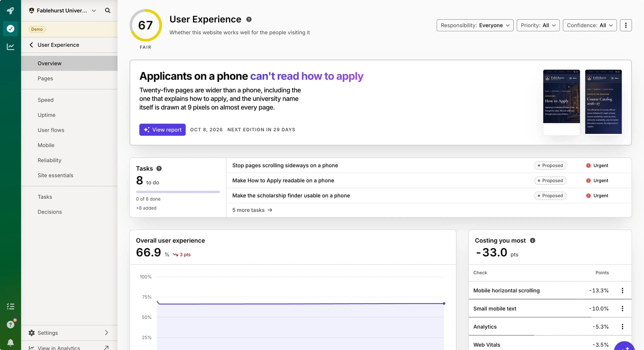Click the View report button
Image resolution: width=644 pixels, height=350 pixels.
162,130
